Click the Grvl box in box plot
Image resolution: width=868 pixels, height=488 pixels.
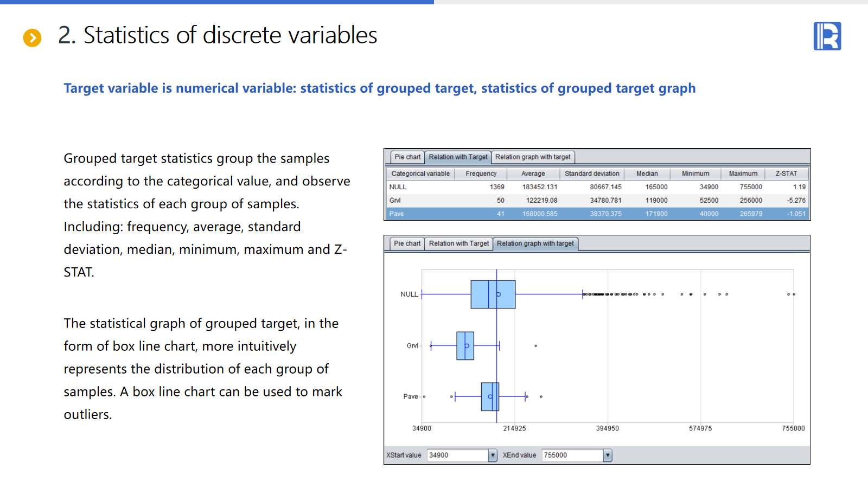click(465, 346)
